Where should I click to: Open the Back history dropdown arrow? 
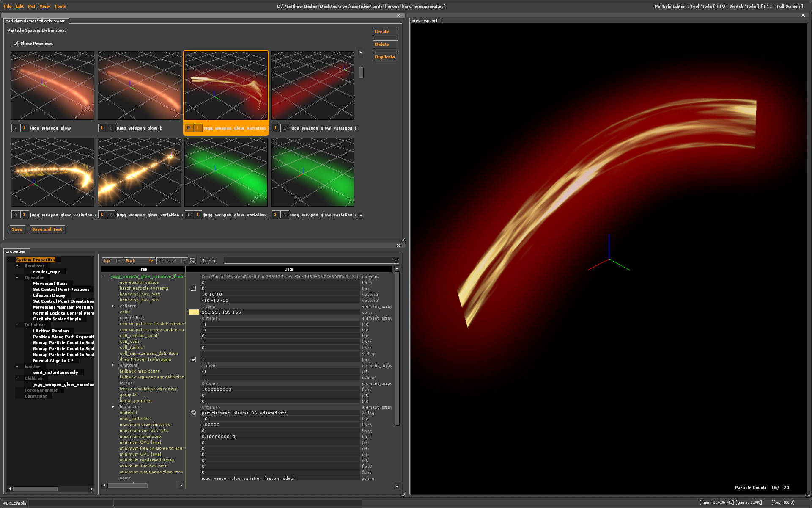pyautogui.click(x=151, y=261)
